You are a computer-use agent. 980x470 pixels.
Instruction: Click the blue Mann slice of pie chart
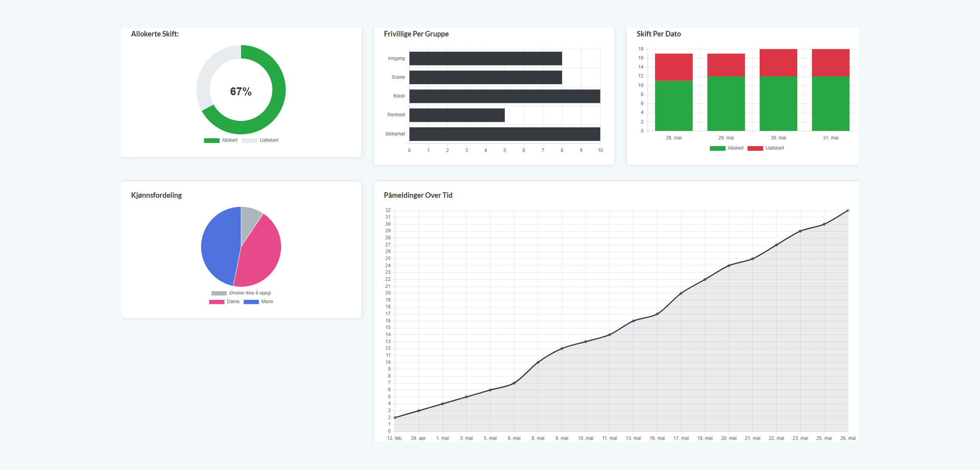[x=220, y=247]
